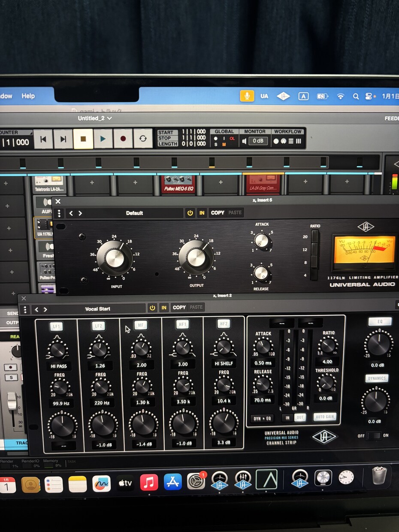Toggle the MF band button

140,325
